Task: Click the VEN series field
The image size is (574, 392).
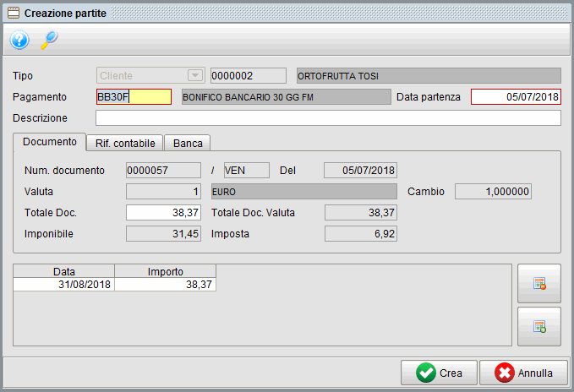Action: [246, 171]
